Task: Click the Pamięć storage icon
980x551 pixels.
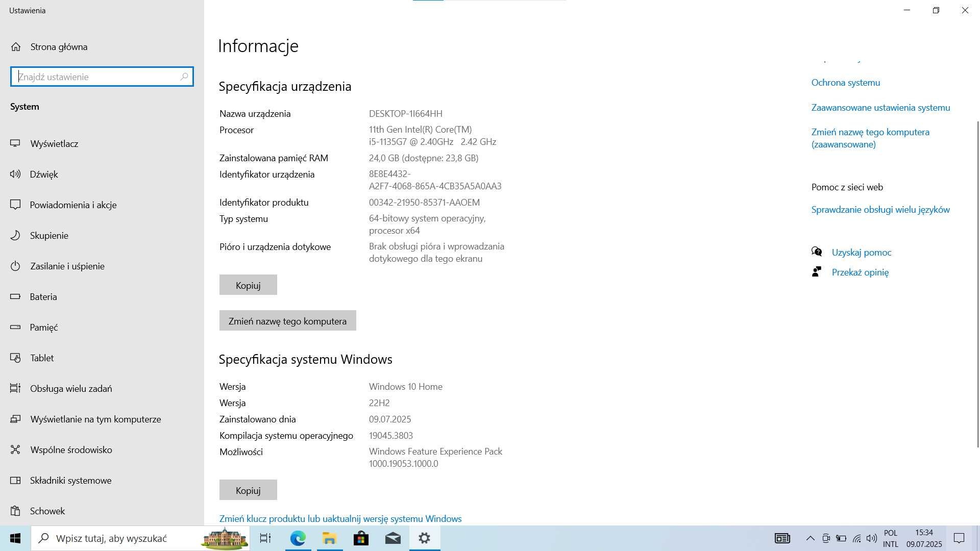Action: click(15, 327)
